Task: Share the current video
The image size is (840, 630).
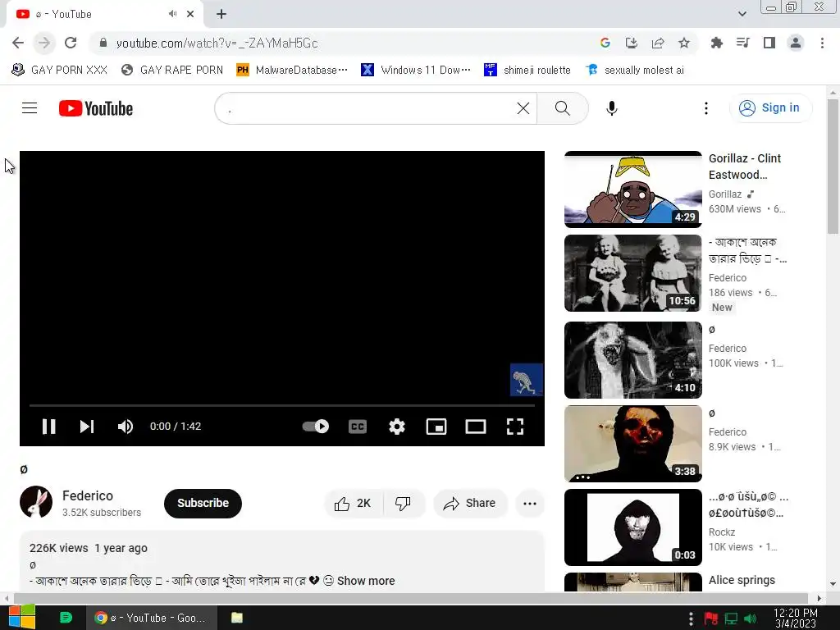Action: [x=470, y=504]
